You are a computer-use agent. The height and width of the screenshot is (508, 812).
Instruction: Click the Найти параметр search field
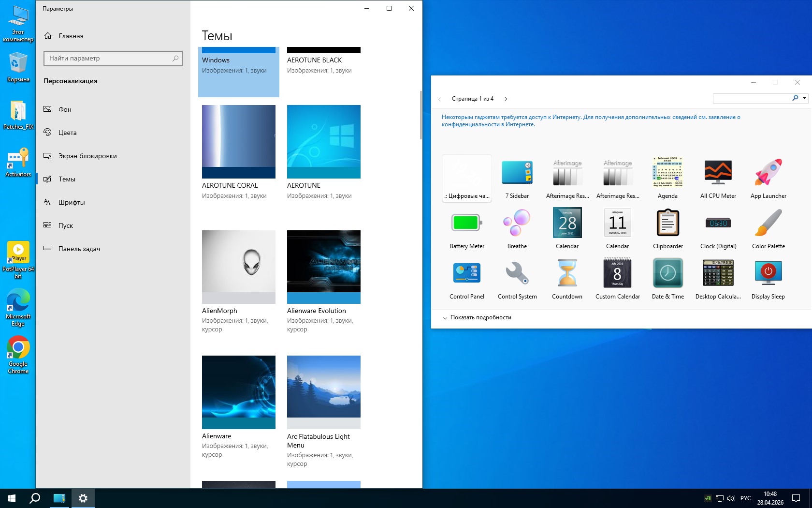(109, 59)
